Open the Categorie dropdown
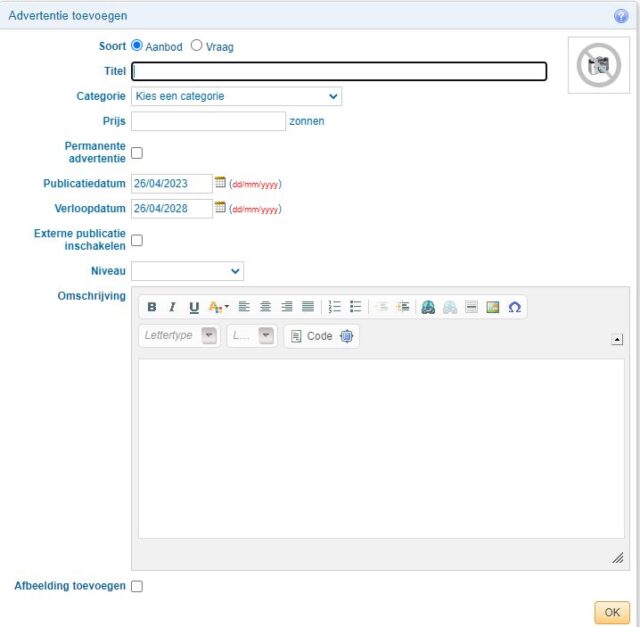Screen dimensions: 640x627 click(x=236, y=96)
